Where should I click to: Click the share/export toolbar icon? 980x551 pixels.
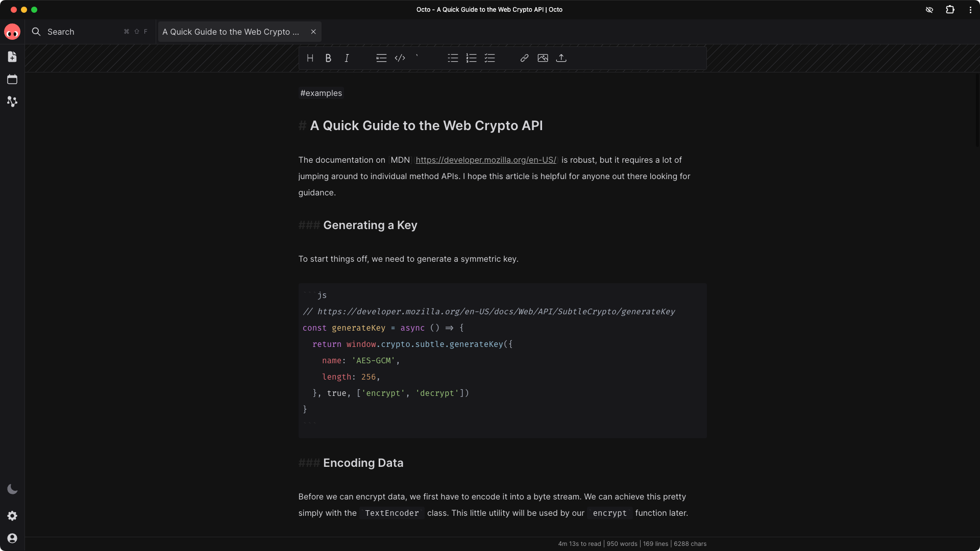(561, 58)
